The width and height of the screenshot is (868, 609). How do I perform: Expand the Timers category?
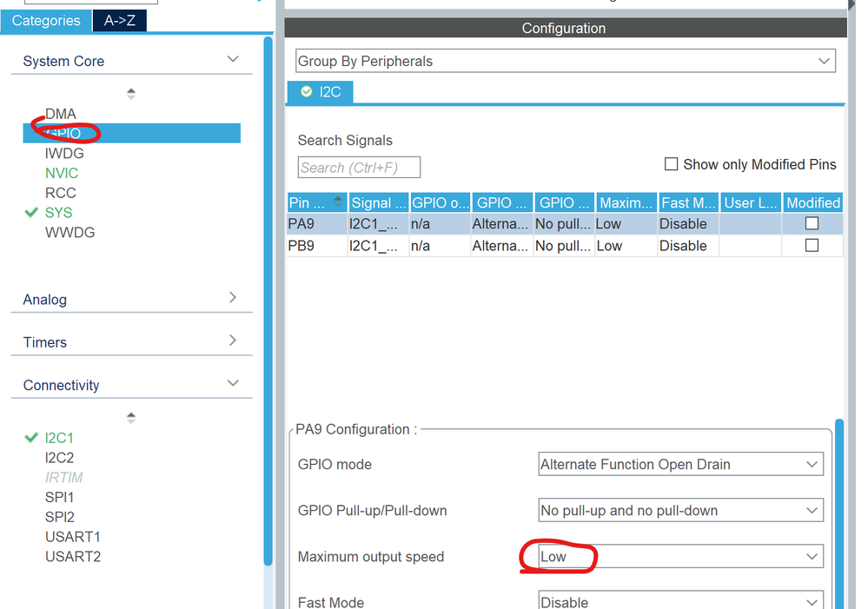tap(233, 340)
